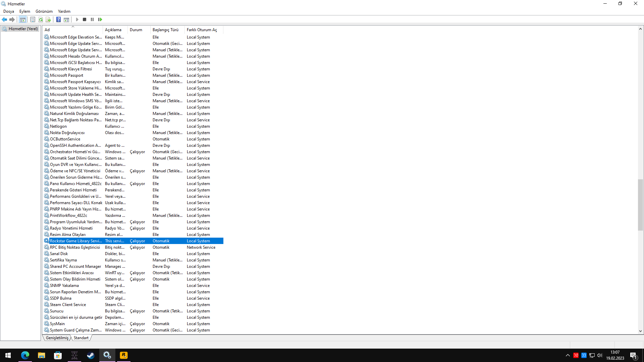Switch to the Standart tab
644x362 pixels.
click(81, 338)
